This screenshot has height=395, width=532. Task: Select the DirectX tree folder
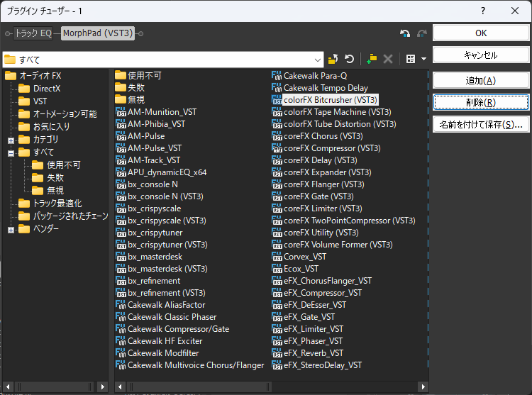click(39, 89)
